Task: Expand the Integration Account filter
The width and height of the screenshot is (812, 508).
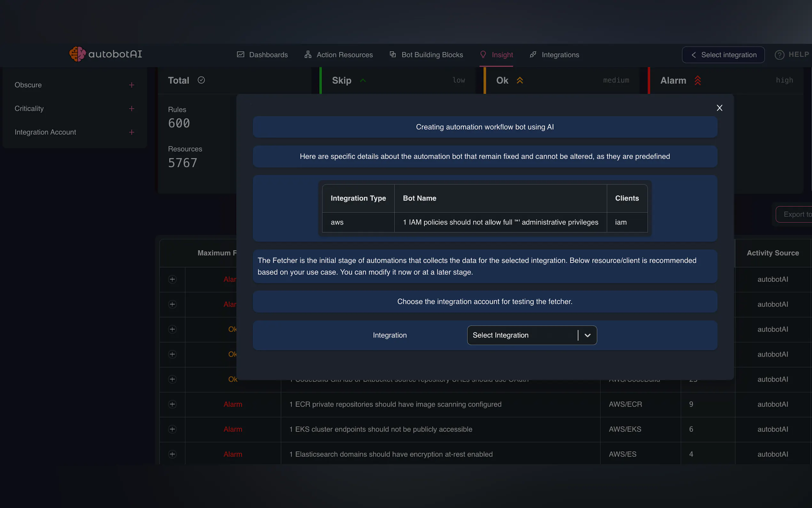Action: [x=132, y=132]
